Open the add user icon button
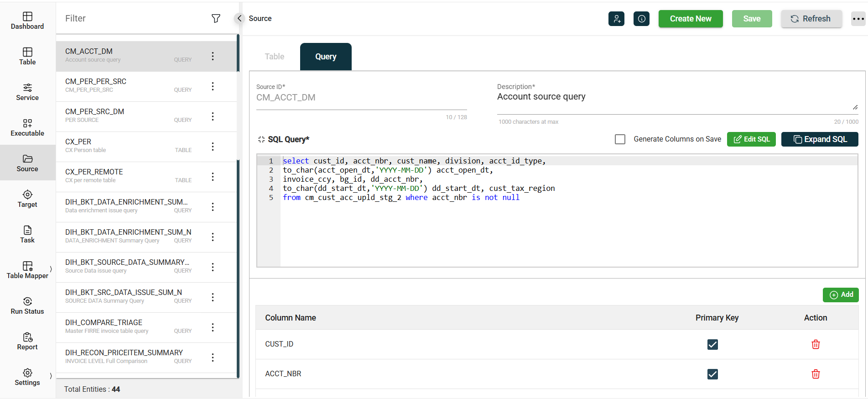 [x=616, y=19]
